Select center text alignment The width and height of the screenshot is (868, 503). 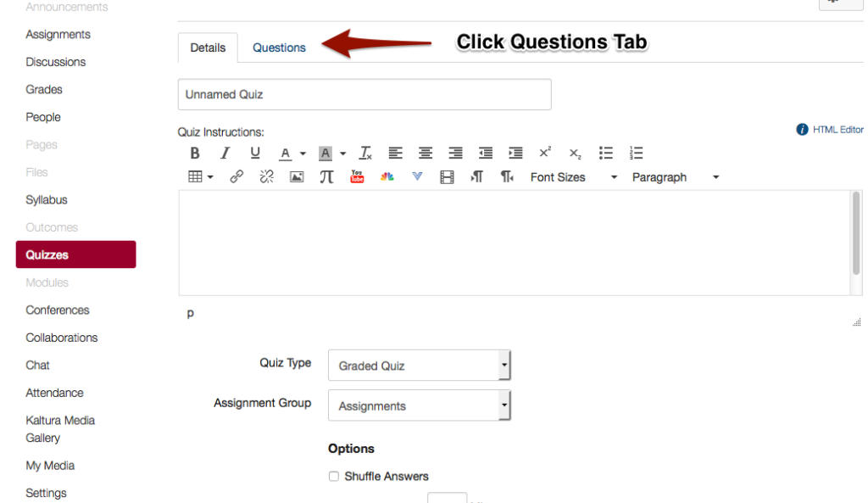tap(425, 153)
